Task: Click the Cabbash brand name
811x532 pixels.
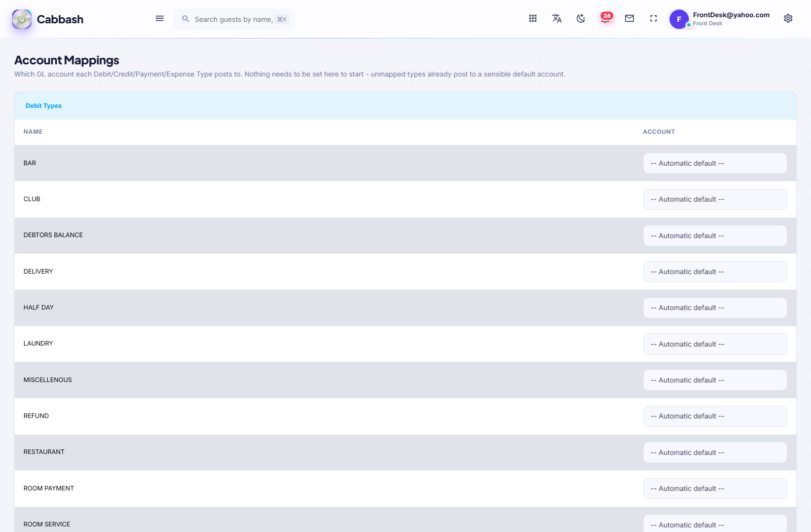Action: click(60, 19)
